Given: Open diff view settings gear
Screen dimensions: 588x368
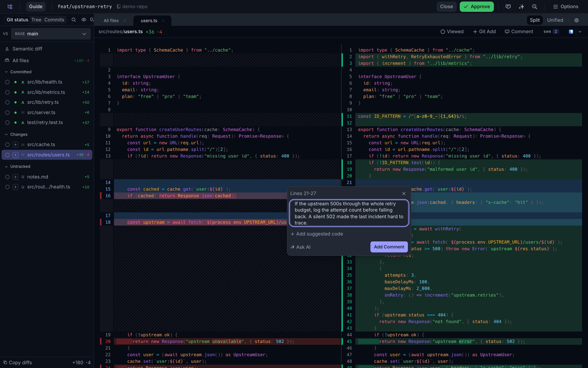Looking at the screenshot, I should pos(577,20).
